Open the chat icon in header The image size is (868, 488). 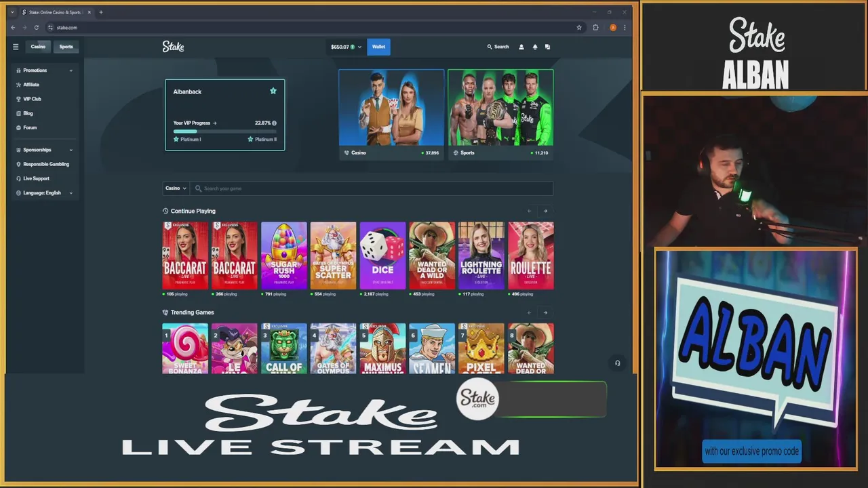click(x=547, y=47)
